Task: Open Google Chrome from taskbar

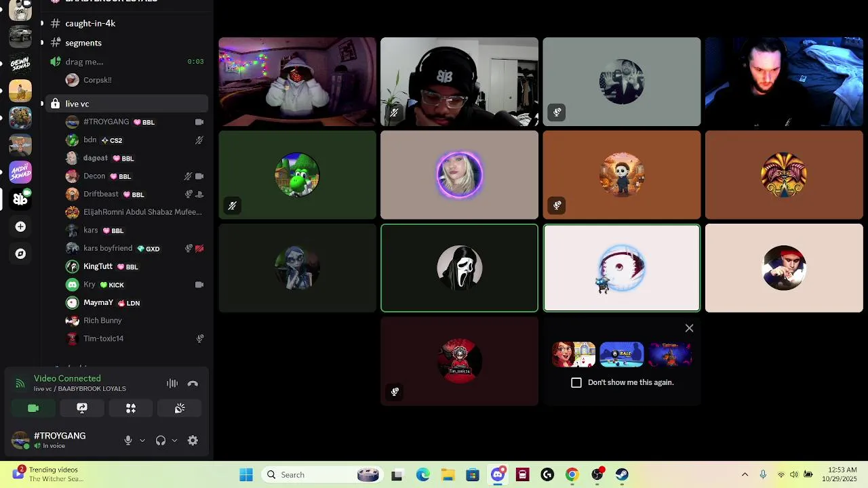Action: [572, 474]
